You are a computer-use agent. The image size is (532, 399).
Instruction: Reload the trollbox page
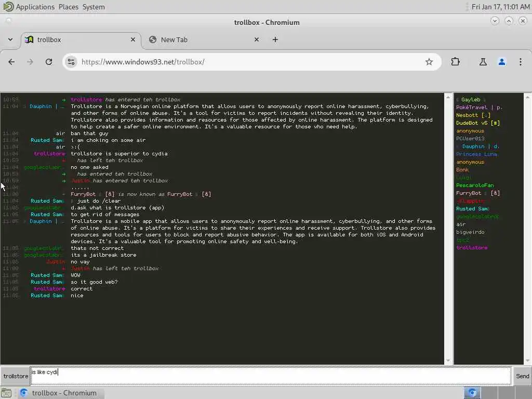[49, 62]
